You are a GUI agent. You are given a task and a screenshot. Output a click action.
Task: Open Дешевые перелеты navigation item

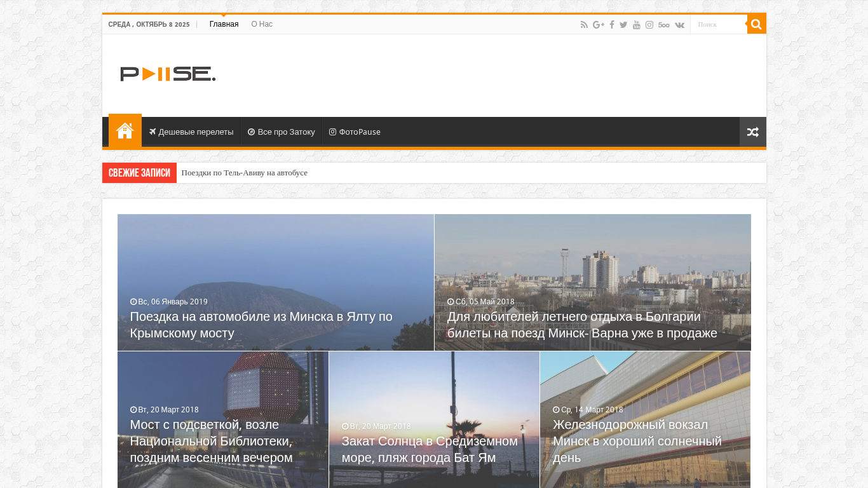click(x=191, y=132)
